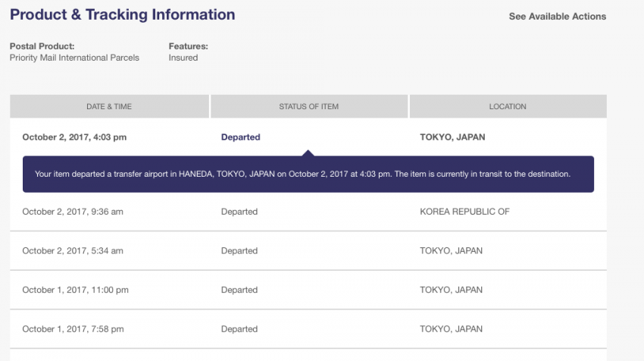Expand the October 2, 2017, 9:36 am row
This screenshot has height=361, width=644.
[308, 212]
